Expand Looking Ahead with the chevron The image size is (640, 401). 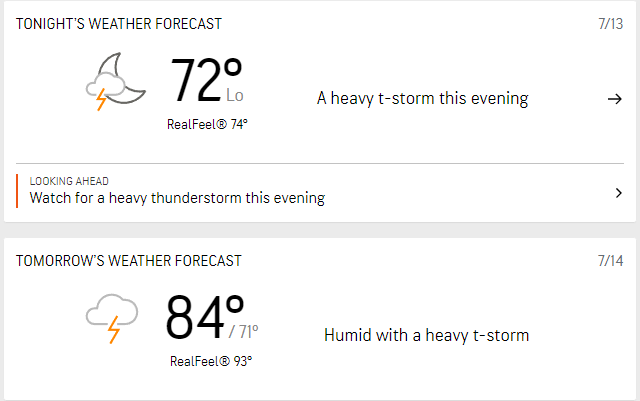pos(618,192)
